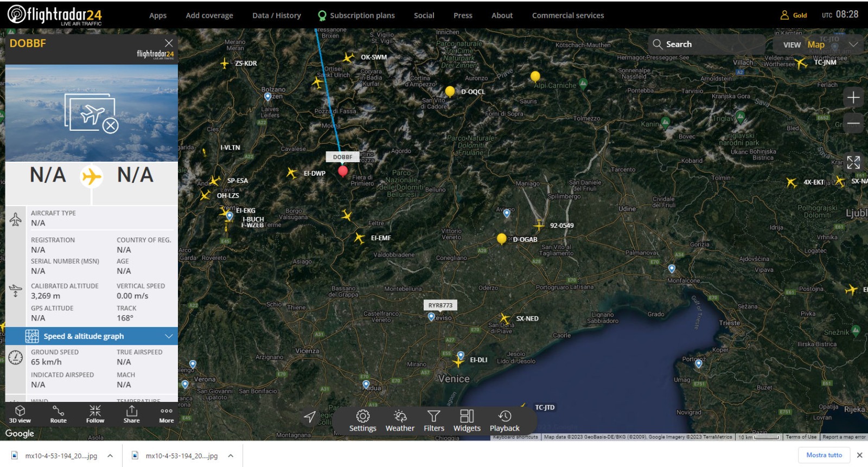Open the Social menu

[424, 15]
